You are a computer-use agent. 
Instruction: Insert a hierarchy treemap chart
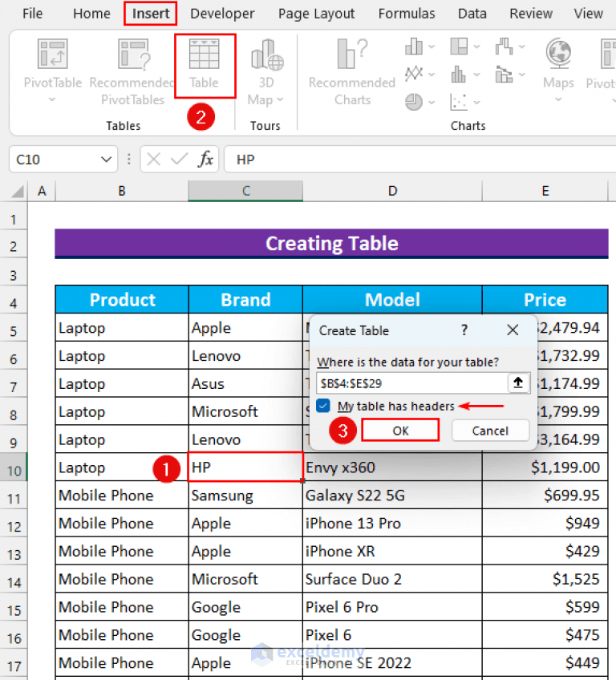pyautogui.click(x=459, y=46)
